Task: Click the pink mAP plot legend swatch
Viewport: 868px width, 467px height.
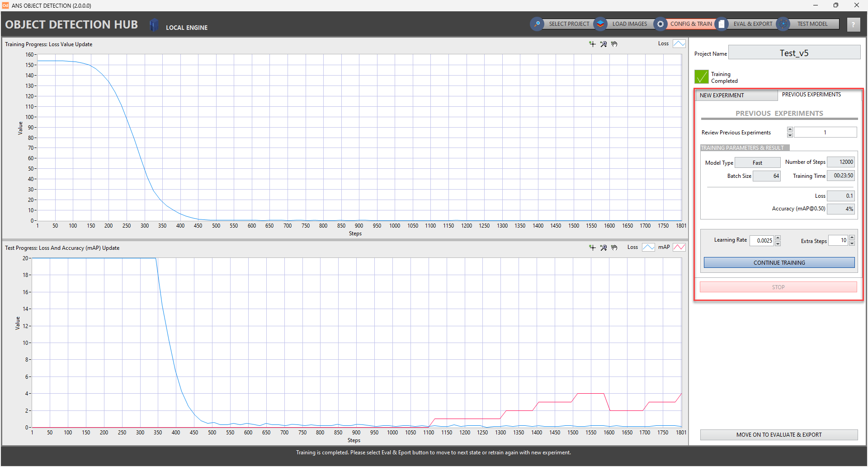Action: coord(679,247)
